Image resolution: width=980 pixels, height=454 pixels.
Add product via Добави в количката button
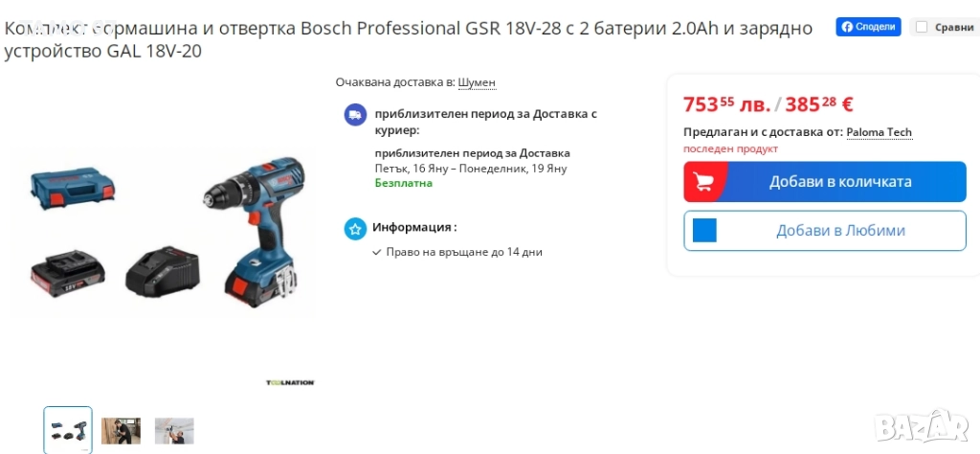tap(824, 182)
